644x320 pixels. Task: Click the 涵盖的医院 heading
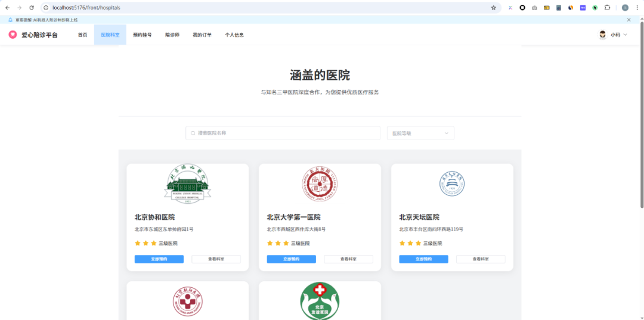pos(320,75)
